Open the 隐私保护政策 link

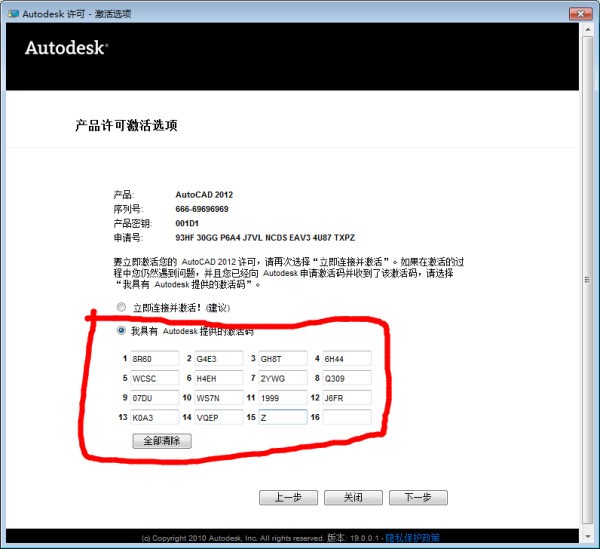[x=416, y=538]
